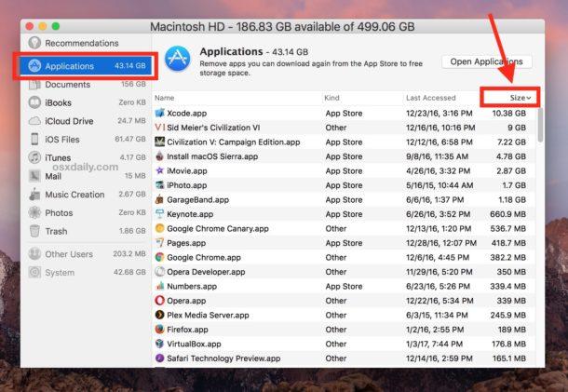The width and height of the screenshot is (568, 392).
Task: Click the Xcode.app icon in list
Action: click(160, 113)
